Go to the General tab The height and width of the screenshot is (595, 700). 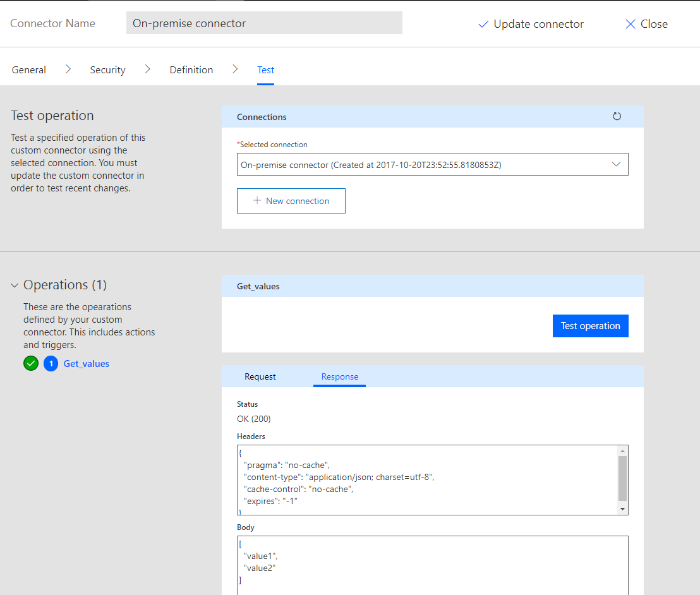tap(29, 70)
